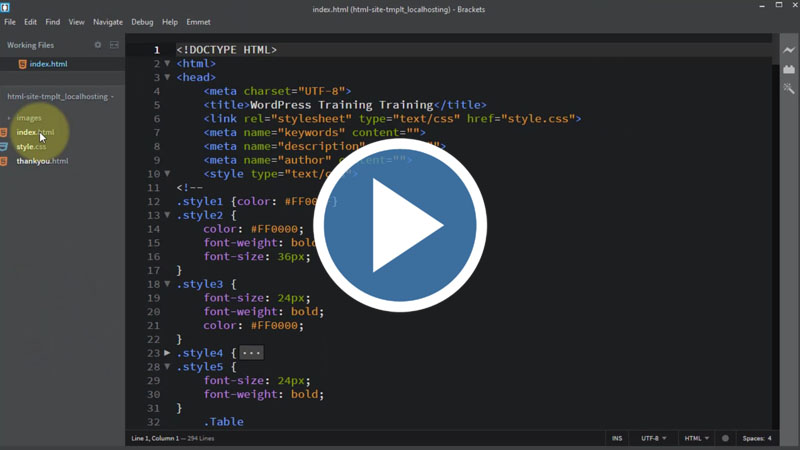800x450 pixels.
Task: Click the linting status circle in status bar
Action: pos(726,438)
